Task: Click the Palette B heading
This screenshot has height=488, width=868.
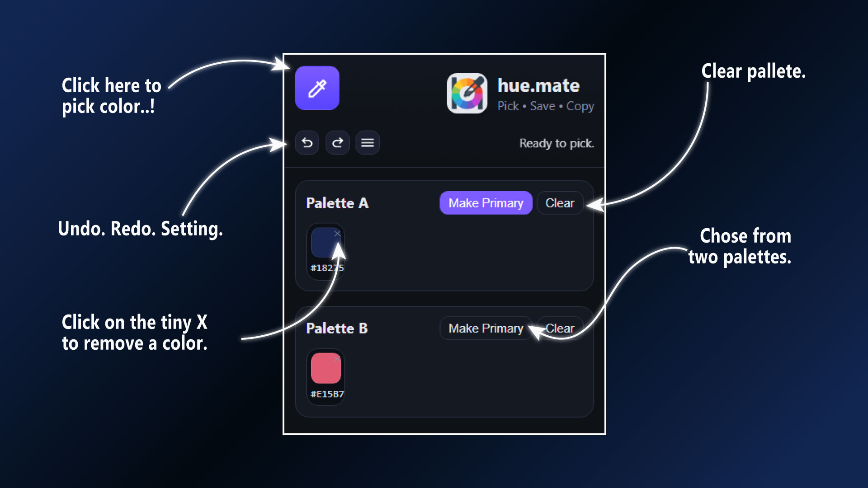Action: 337,328
